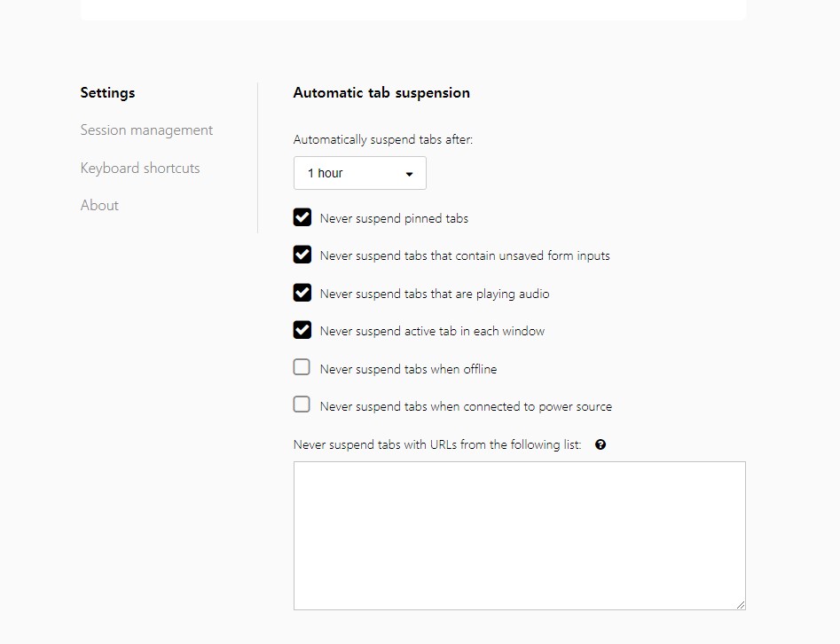Disable Never suspend tabs playing audio
The width and height of the screenshot is (840, 644).
[x=302, y=293]
